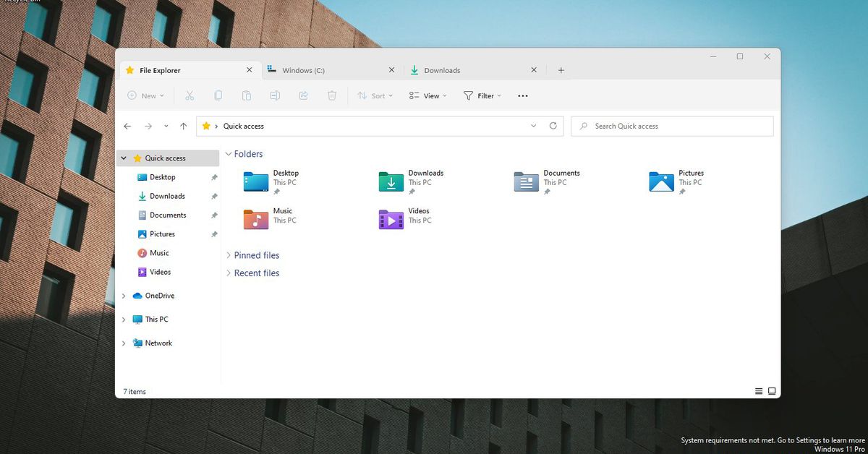
Task: Unpin Desktop via its sidebar pin icon
Action: 214,177
